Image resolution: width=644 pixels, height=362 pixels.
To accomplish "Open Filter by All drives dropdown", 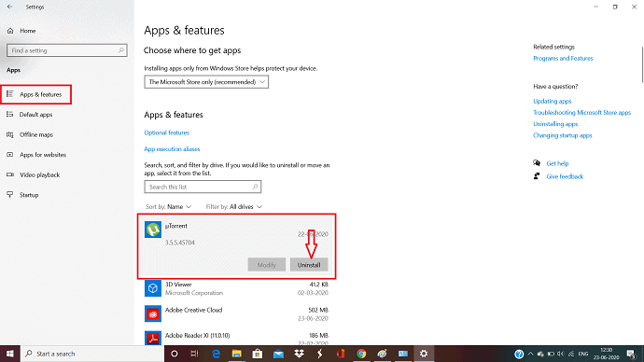I will (x=233, y=207).
